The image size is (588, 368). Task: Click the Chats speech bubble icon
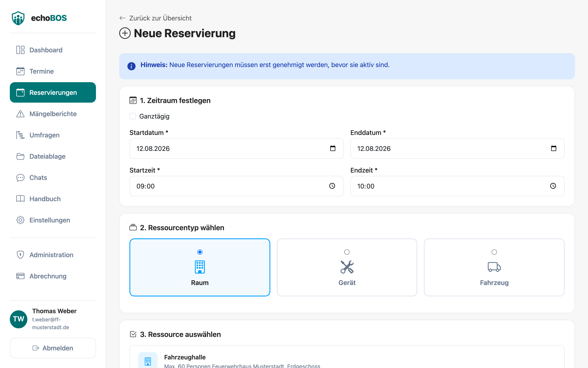(x=20, y=178)
